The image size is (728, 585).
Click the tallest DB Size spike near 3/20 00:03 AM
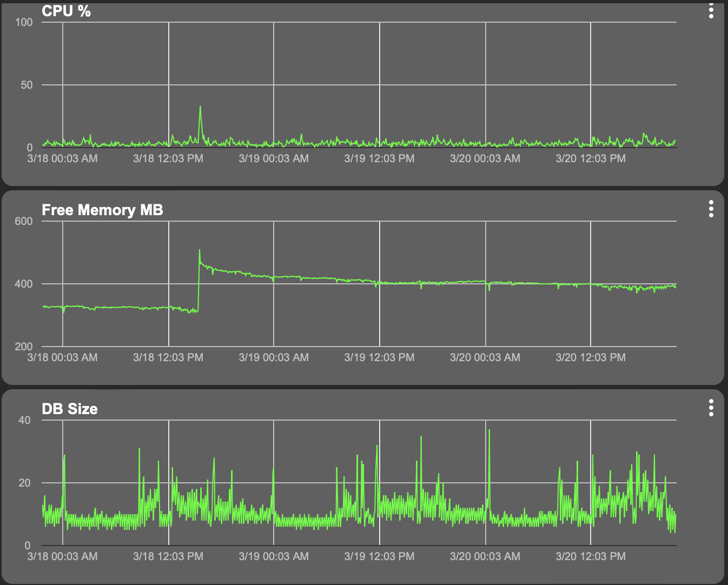click(489, 430)
